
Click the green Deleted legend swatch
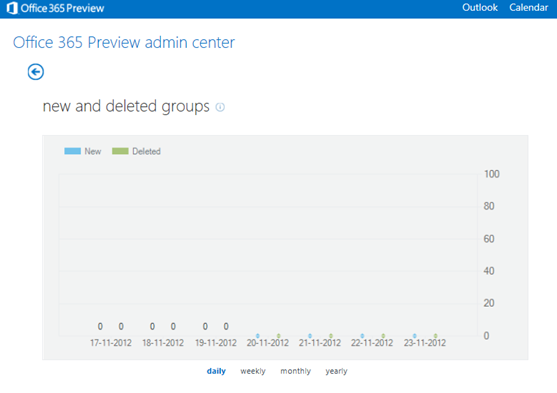coord(120,151)
